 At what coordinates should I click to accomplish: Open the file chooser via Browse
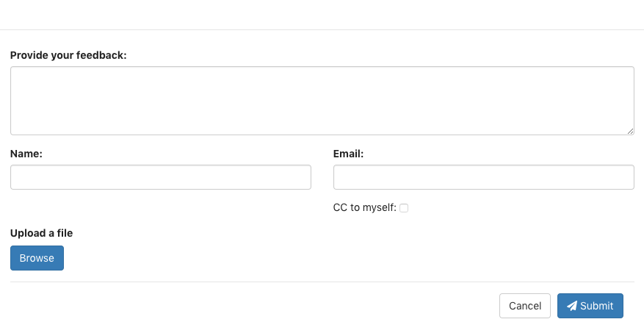coord(37,258)
